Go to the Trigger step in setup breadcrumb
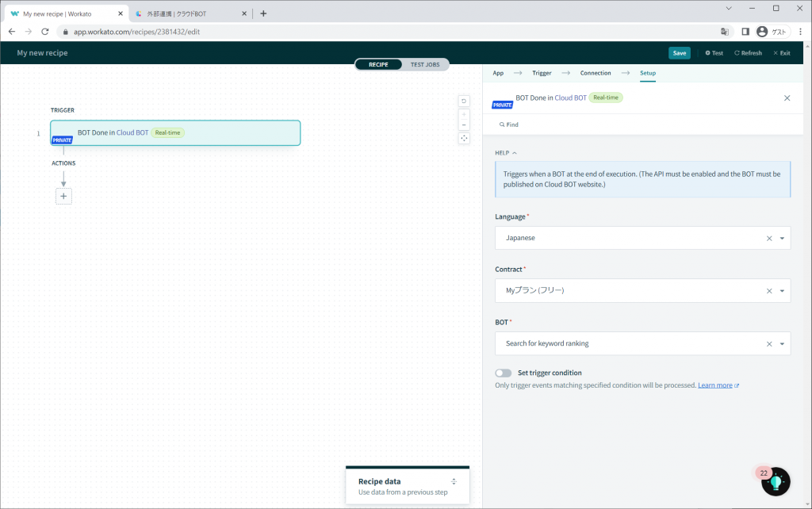The width and height of the screenshot is (812, 509). pos(542,73)
